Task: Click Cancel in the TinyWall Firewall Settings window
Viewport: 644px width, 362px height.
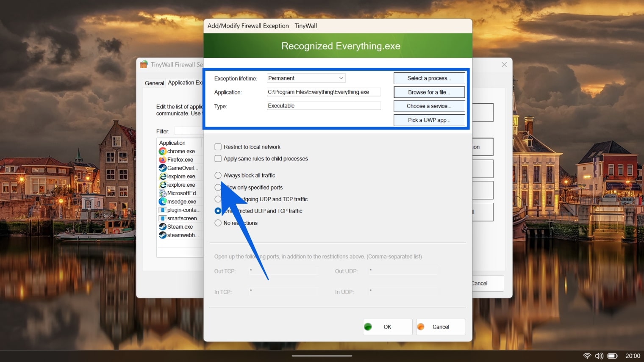Action: 488,284
